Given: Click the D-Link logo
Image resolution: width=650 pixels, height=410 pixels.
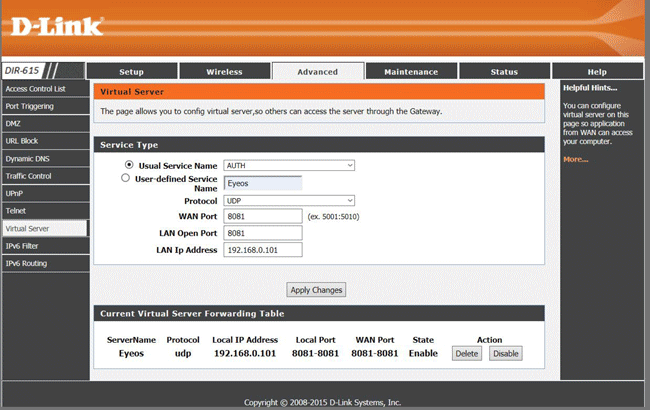Looking at the screenshot, I should [x=57, y=27].
